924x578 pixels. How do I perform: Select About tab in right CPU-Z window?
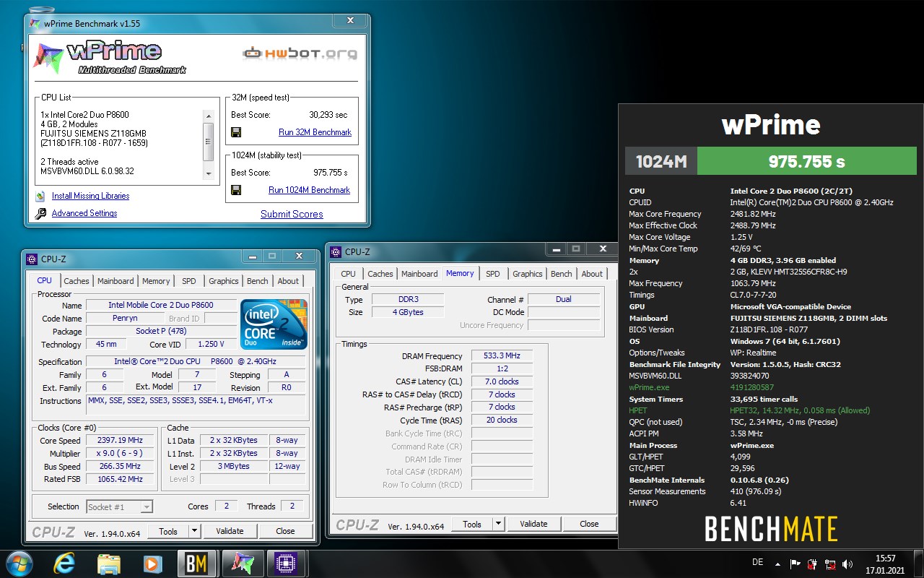[x=592, y=274]
